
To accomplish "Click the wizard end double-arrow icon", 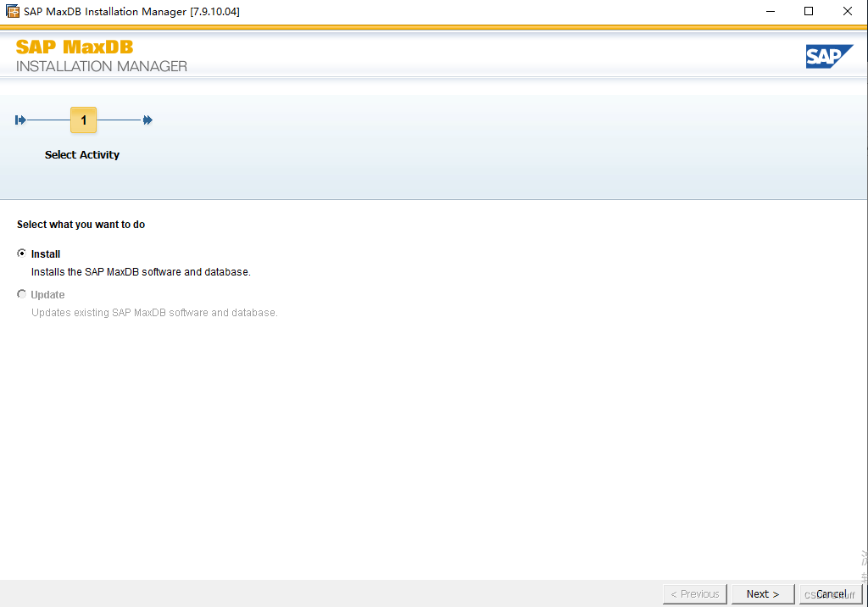I will [147, 120].
